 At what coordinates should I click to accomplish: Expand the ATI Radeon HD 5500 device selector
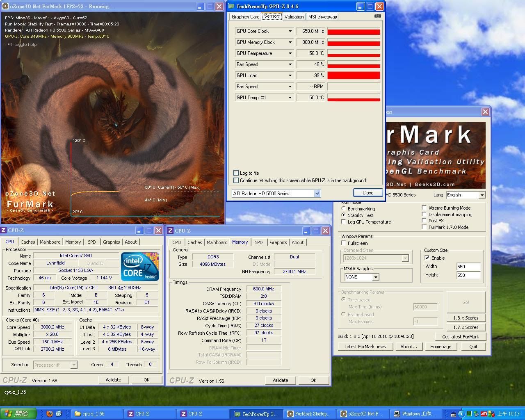317,193
